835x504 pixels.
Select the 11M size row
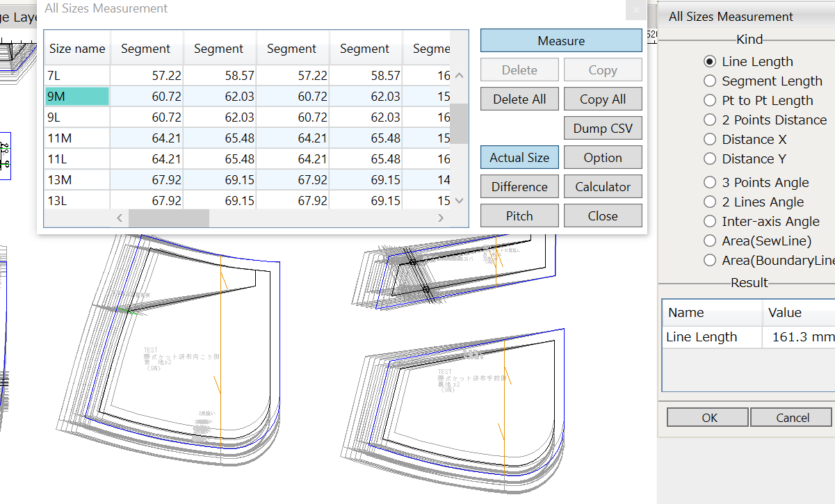76,138
